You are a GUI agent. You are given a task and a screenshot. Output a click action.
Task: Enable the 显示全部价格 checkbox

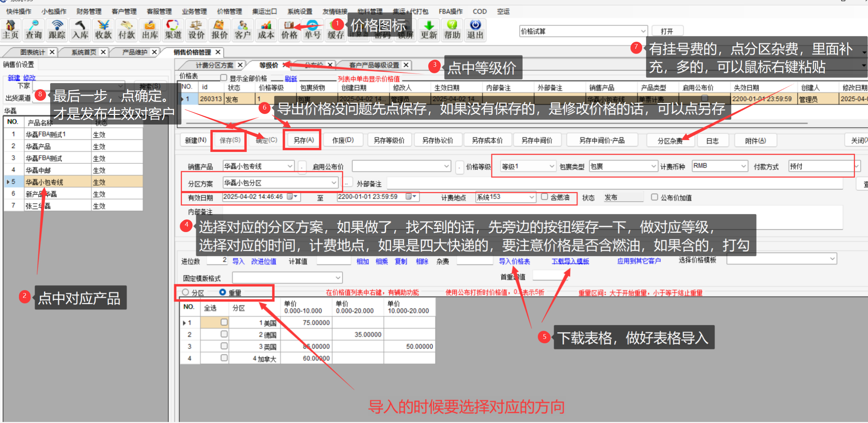pyautogui.click(x=223, y=78)
